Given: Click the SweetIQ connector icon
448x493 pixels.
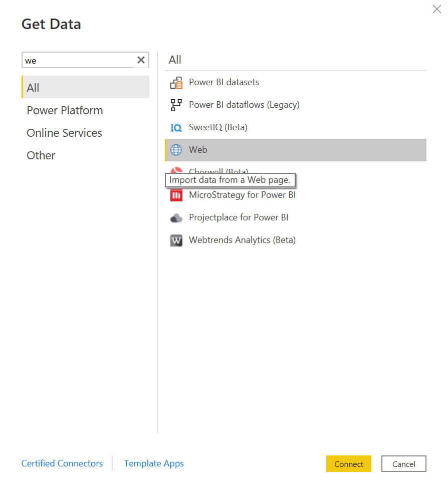Looking at the screenshot, I should click(x=176, y=128).
